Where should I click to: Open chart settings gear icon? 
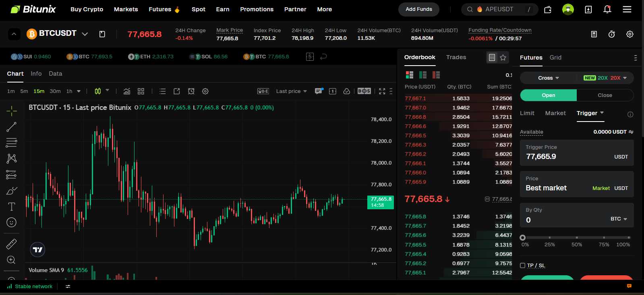pyautogui.click(x=205, y=91)
